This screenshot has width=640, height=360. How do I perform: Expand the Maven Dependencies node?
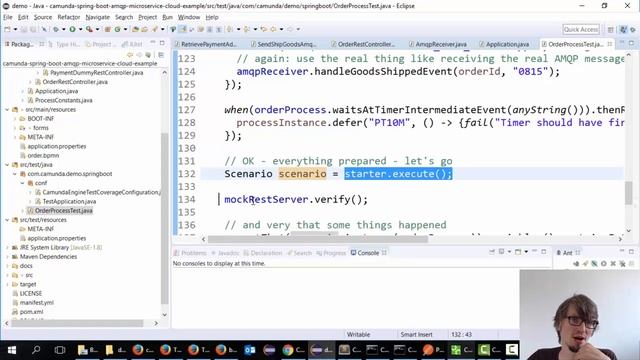click(x=7, y=257)
